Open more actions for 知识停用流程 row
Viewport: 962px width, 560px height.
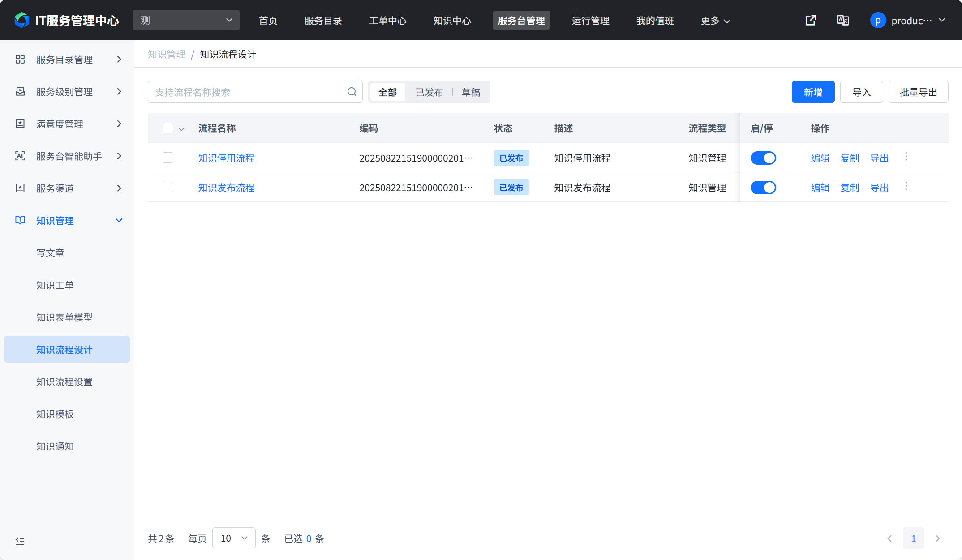tap(906, 157)
